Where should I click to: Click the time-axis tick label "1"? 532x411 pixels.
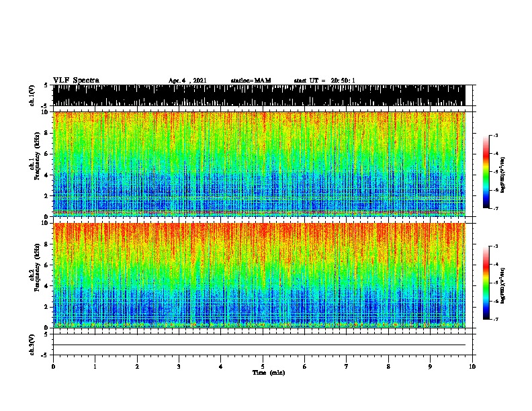(x=95, y=367)
